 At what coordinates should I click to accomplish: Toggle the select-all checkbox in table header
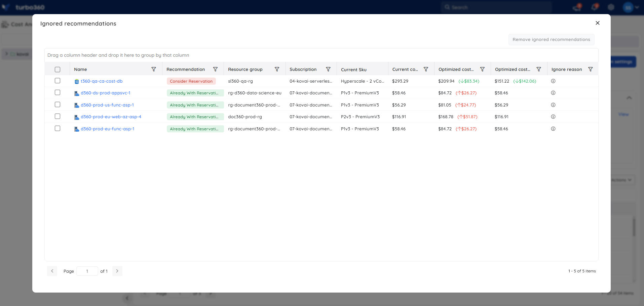point(58,70)
